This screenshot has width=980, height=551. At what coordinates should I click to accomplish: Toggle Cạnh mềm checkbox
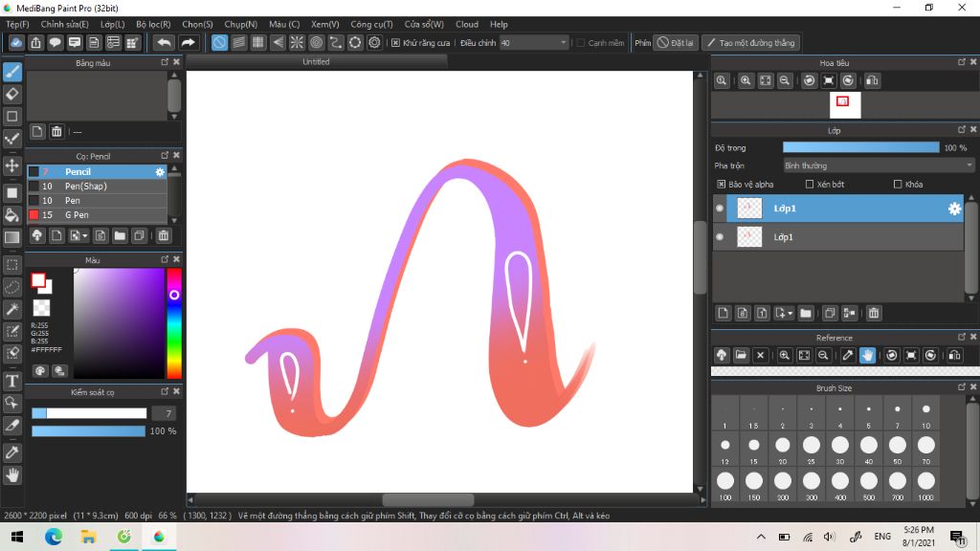click(x=581, y=43)
